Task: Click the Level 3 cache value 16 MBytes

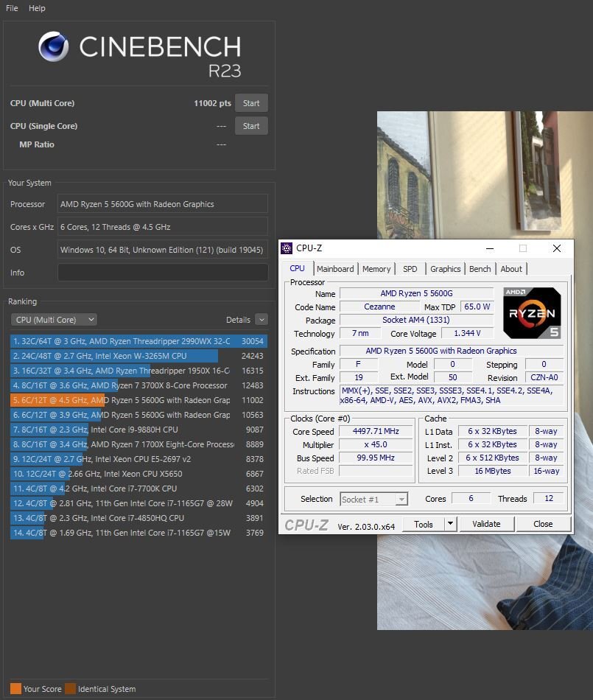Action: tap(493, 471)
